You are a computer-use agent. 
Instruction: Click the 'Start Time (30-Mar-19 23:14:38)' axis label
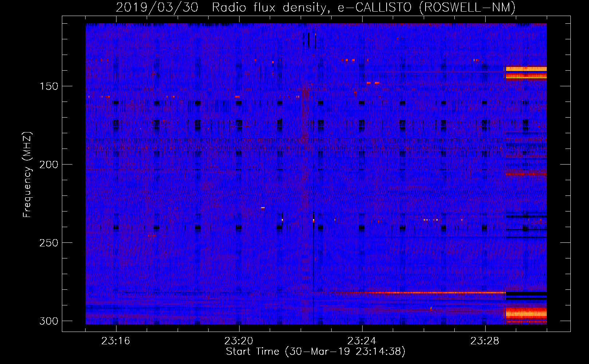coord(316,352)
